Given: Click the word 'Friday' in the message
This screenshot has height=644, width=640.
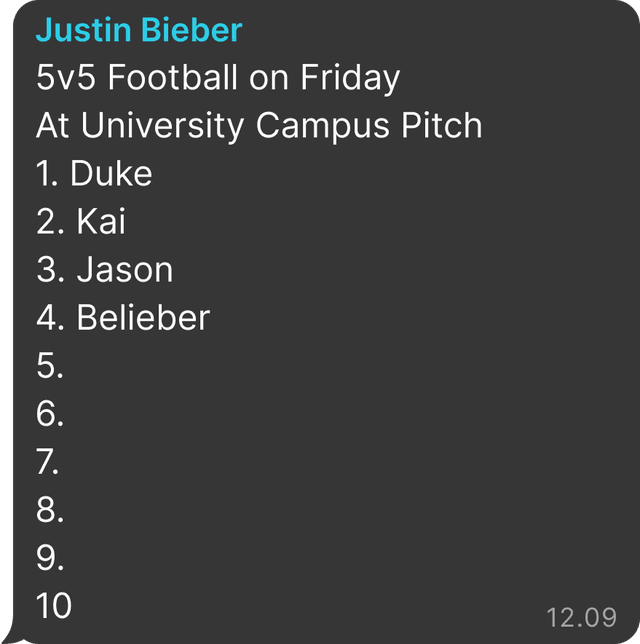Looking at the screenshot, I should coord(350,78).
